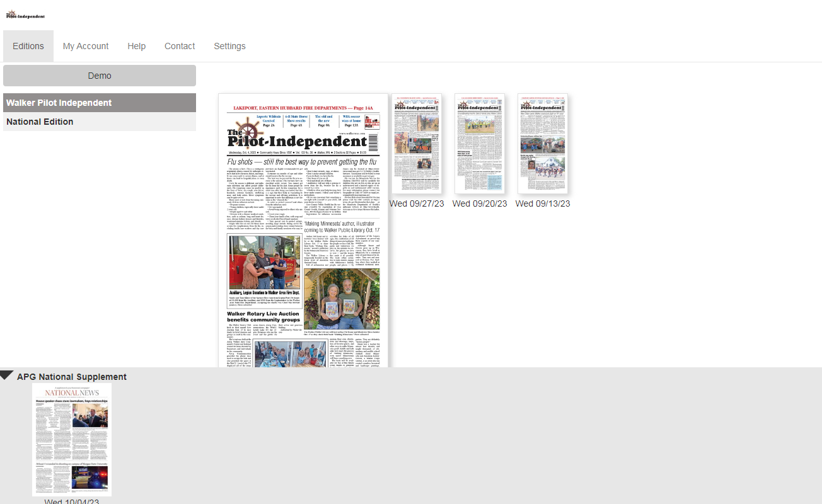The image size is (822, 504).
Task: Click the Wed 09/20/23 date label
Action: (x=480, y=203)
